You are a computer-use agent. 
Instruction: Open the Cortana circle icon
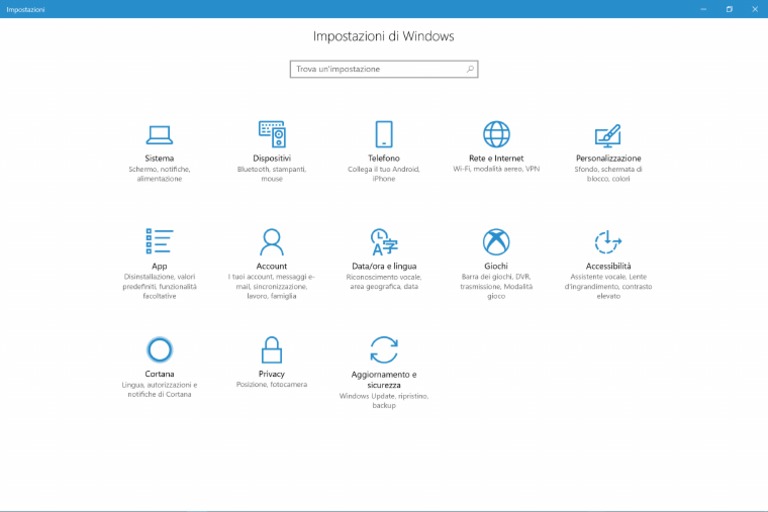pyautogui.click(x=159, y=349)
